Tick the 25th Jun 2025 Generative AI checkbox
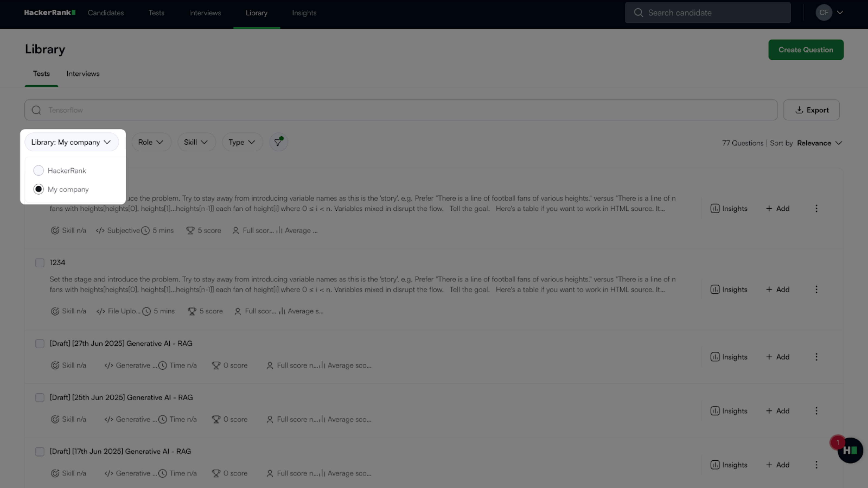 tap(40, 397)
